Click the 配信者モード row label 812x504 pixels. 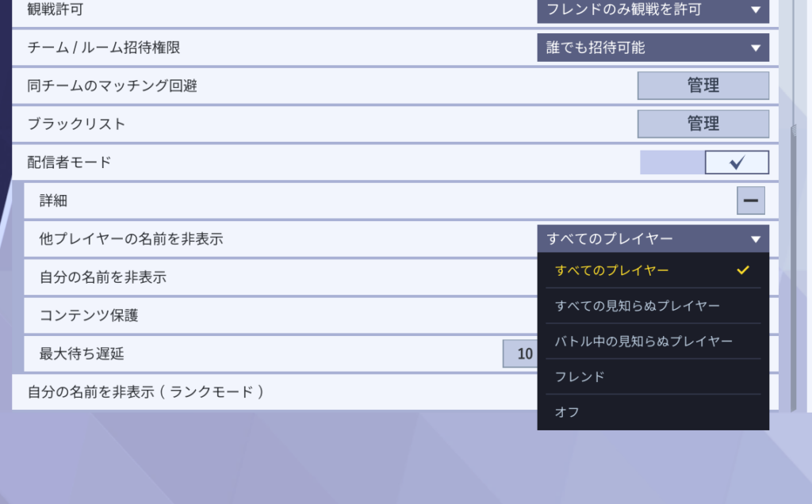click(x=69, y=162)
